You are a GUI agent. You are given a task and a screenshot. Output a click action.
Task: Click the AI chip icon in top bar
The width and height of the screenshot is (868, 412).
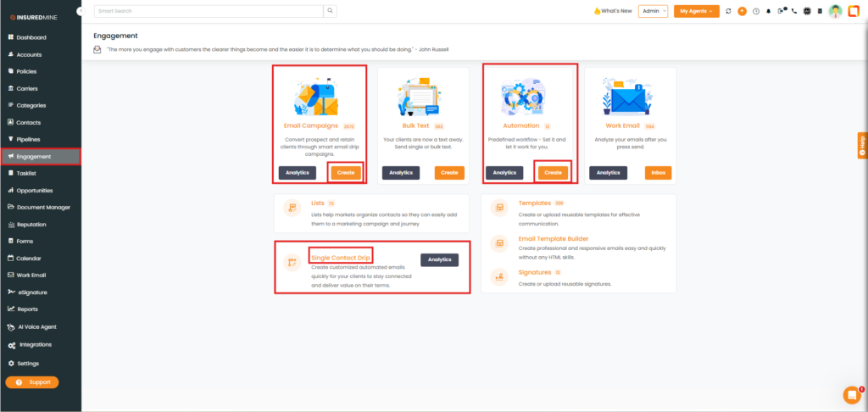[x=806, y=11]
